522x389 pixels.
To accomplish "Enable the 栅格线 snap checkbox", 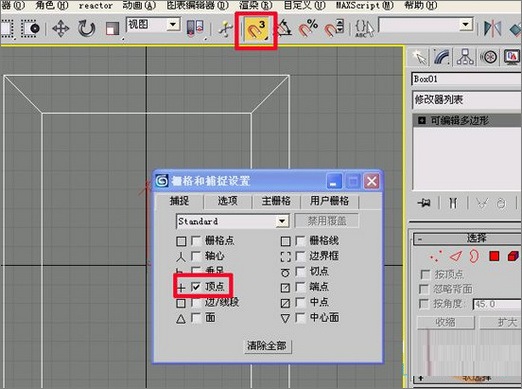I will (301, 241).
